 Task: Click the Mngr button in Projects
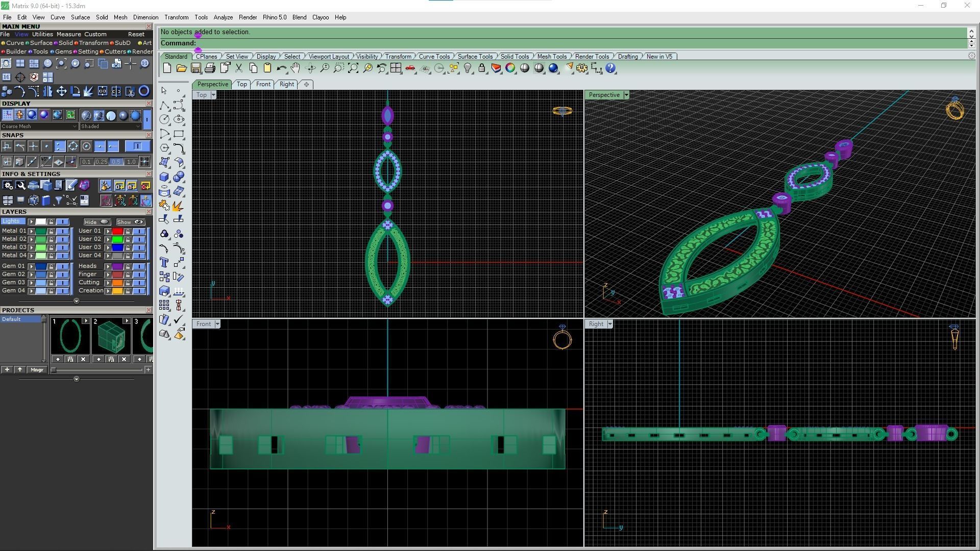tap(37, 370)
